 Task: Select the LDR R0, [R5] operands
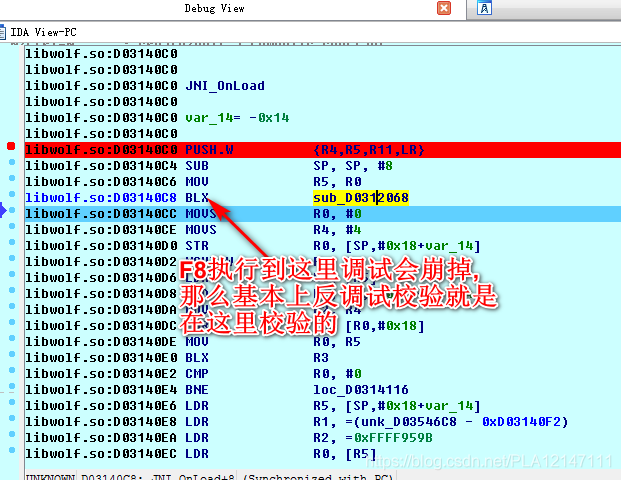[345, 454]
